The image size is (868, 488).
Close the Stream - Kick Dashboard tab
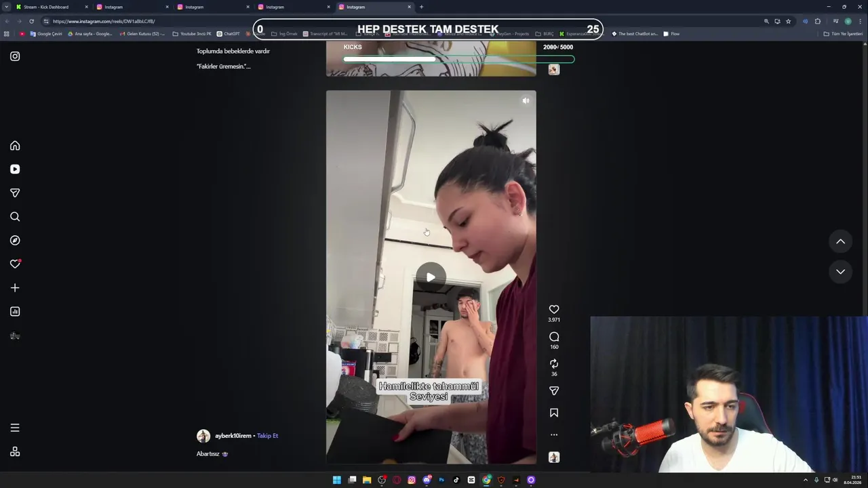87,7
